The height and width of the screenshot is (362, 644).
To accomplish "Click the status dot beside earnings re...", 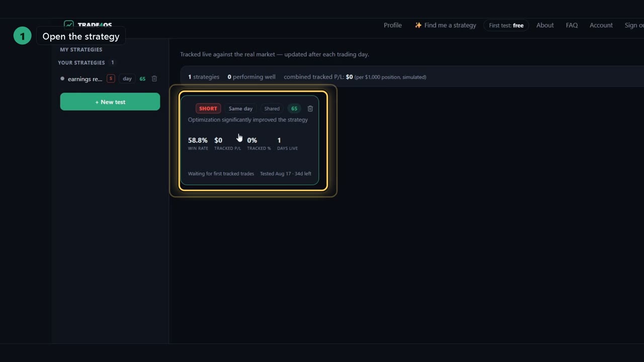I will click(62, 78).
